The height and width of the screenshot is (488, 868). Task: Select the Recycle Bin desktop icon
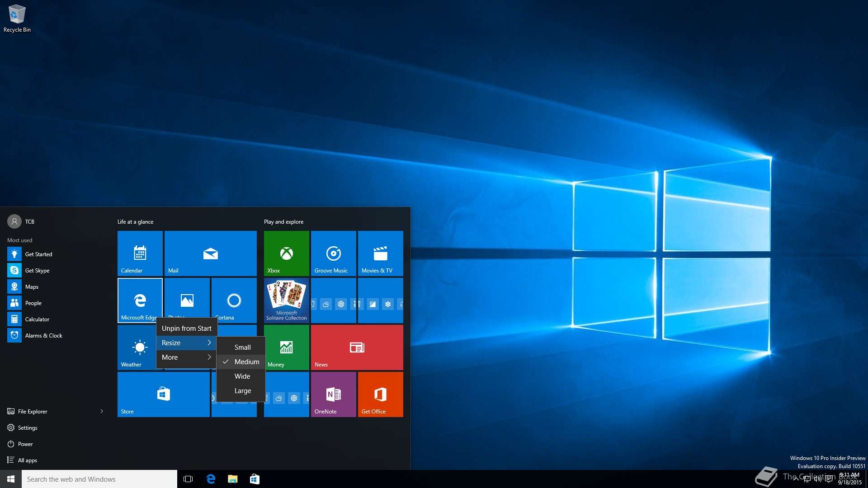coord(17,19)
